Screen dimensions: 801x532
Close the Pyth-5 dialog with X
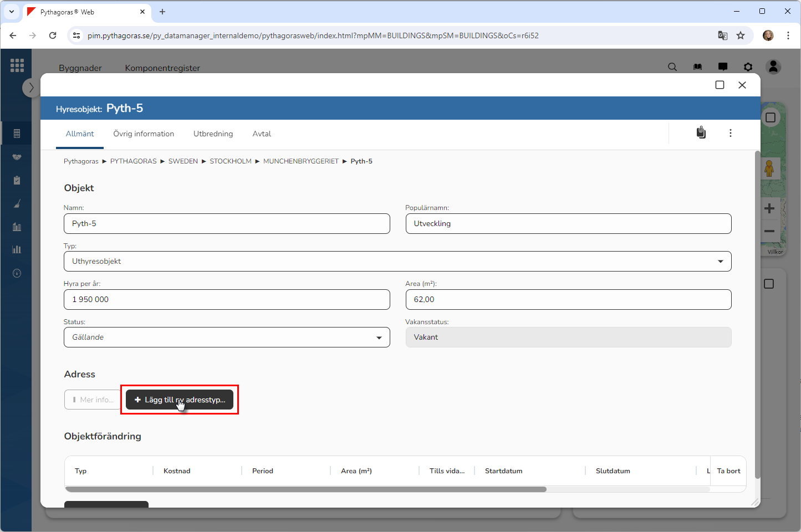pos(742,85)
